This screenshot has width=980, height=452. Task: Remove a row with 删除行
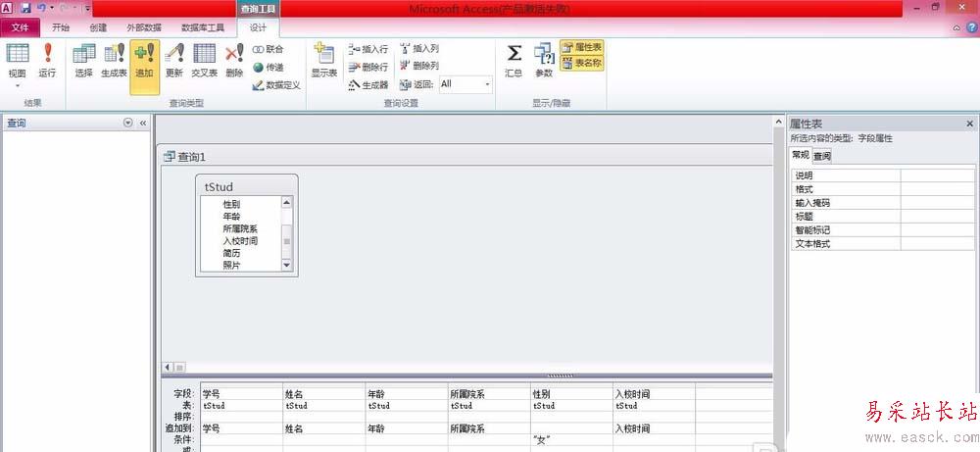pos(368,67)
